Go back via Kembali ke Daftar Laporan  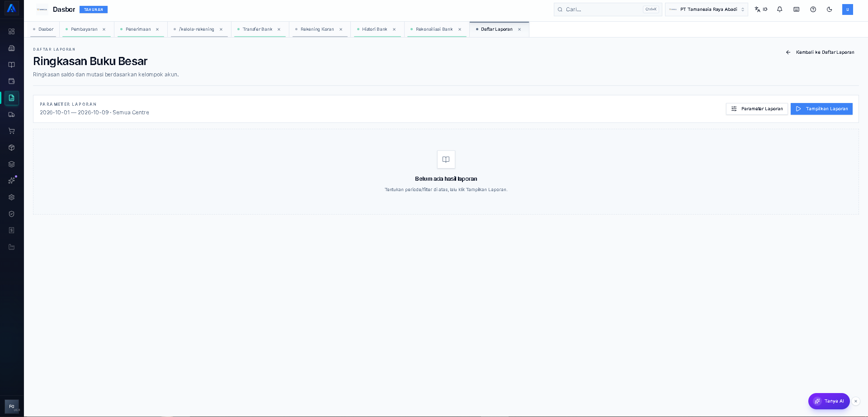(820, 52)
